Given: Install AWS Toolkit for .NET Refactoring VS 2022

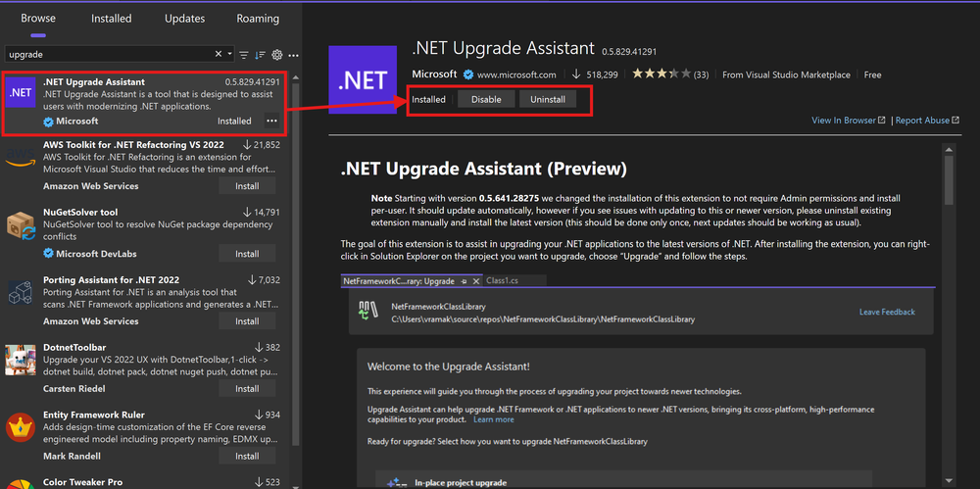Looking at the screenshot, I should point(247,186).
